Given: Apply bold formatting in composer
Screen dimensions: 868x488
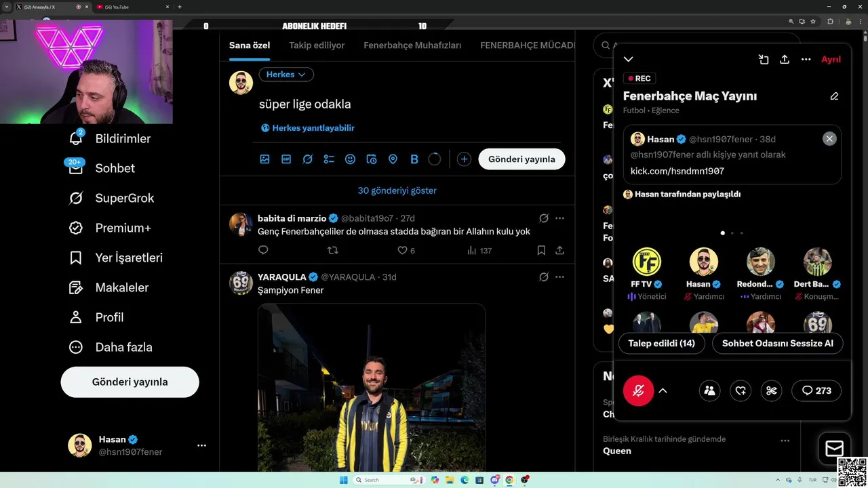Looking at the screenshot, I should pos(414,159).
